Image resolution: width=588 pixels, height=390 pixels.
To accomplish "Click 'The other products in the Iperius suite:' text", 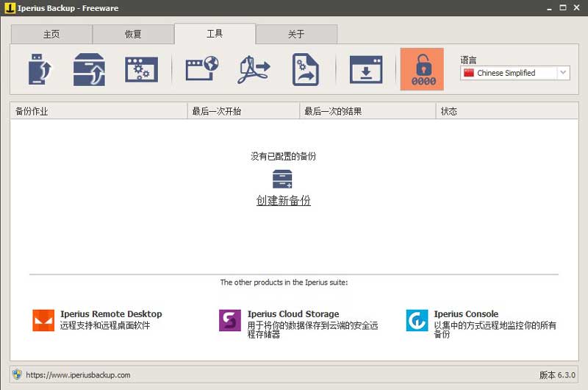I will 284,283.
